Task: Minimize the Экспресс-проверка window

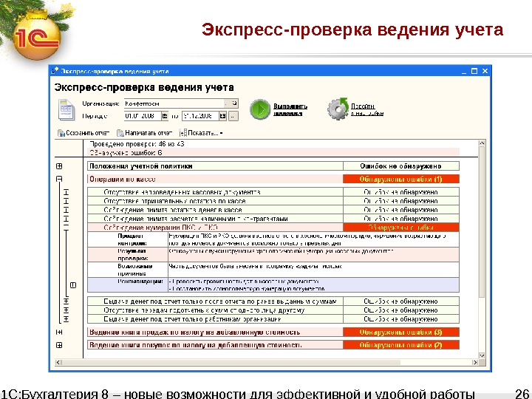Action: point(464,71)
